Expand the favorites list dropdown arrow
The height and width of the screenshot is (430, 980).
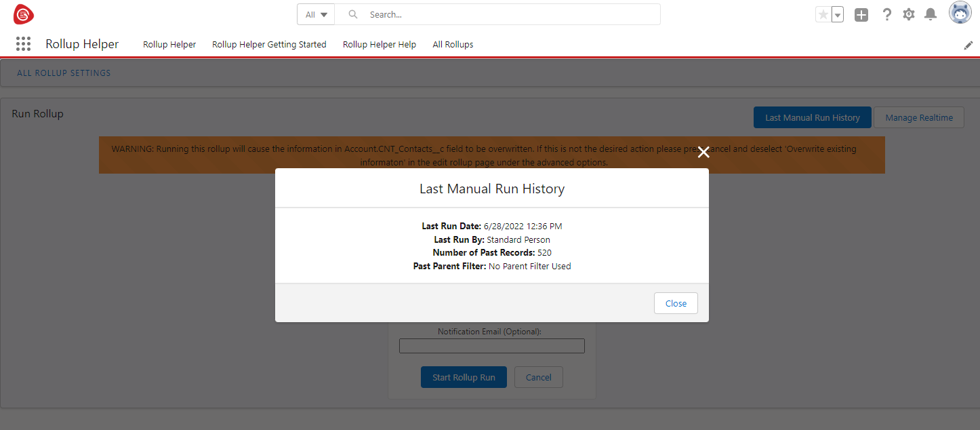point(838,14)
